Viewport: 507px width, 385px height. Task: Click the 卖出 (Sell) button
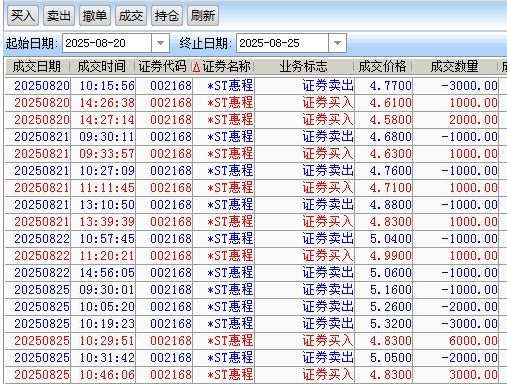[x=59, y=16]
